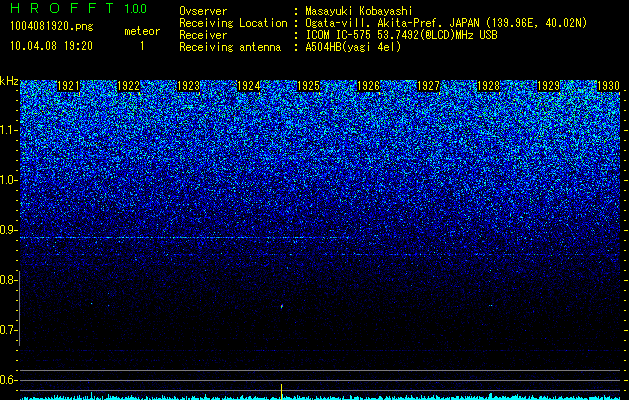Click the 0.6 kHz axis label
Screen dimensions: 629x400
pos(8,380)
